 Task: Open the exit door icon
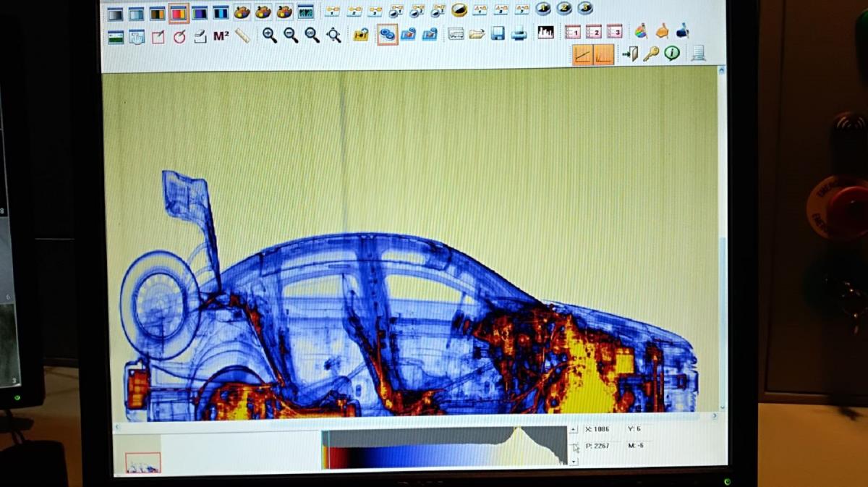(630, 54)
